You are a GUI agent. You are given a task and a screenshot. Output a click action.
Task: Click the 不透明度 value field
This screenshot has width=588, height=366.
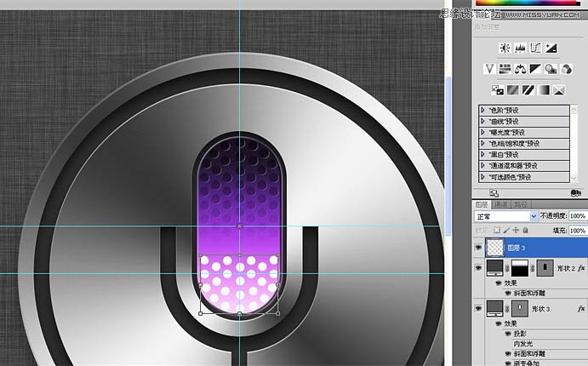[x=578, y=216]
